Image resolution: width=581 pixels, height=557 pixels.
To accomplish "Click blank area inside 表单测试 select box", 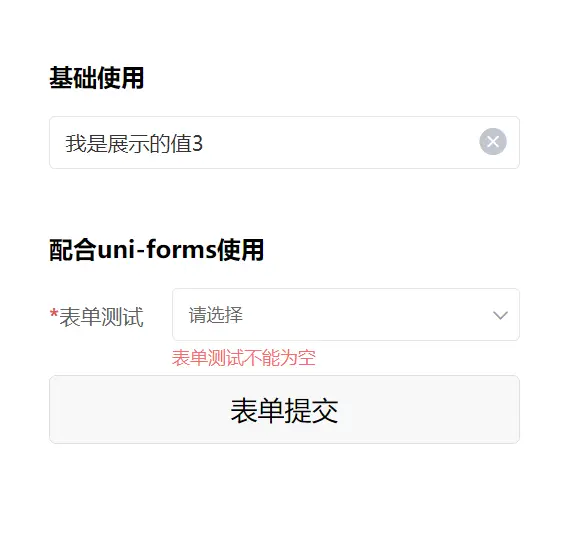I will [367, 315].
